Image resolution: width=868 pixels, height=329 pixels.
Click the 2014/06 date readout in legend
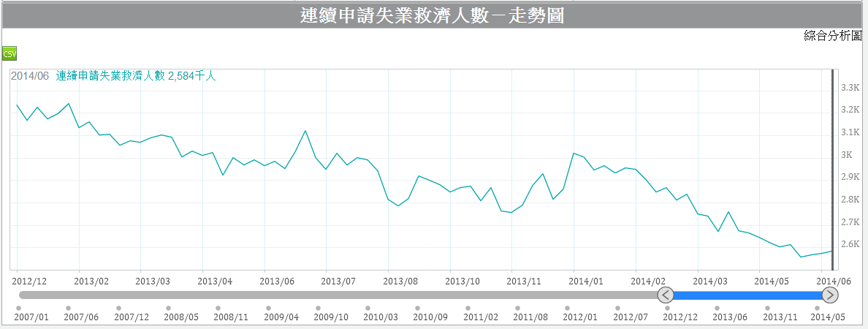pos(31,77)
